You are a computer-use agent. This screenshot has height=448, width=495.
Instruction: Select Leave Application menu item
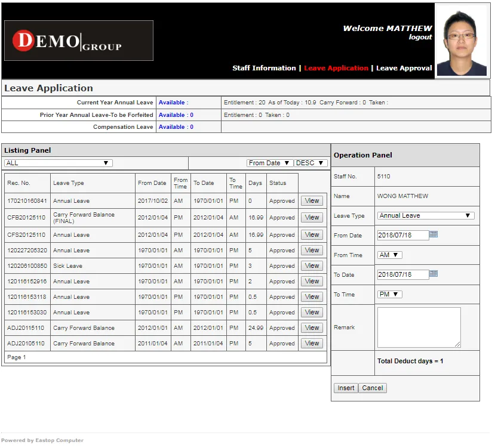tap(336, 68)
